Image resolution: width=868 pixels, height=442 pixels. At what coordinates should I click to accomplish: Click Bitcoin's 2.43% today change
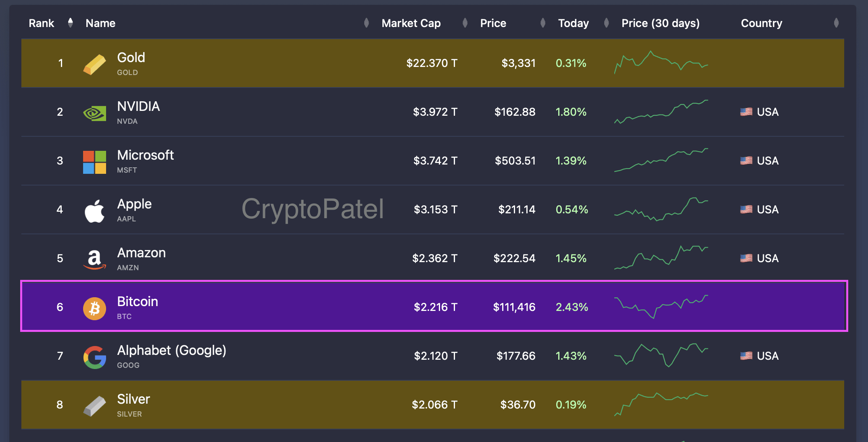(572, 307)
